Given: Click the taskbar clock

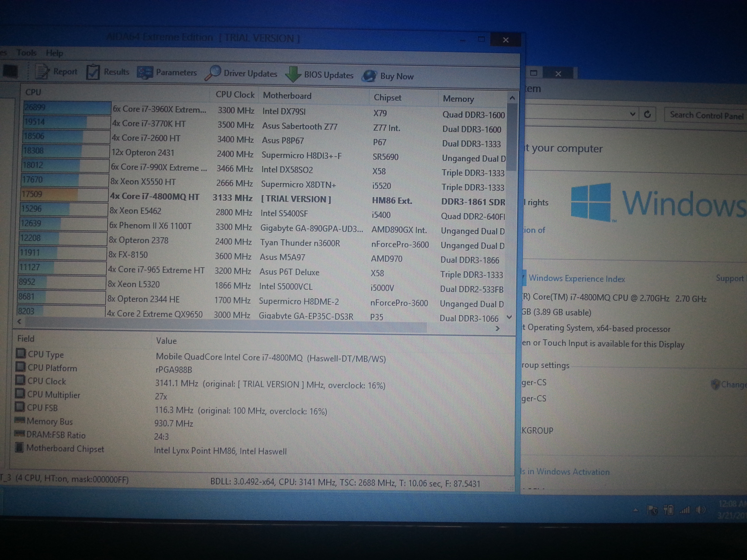Looking at the screenshot, I should click(x=732, y=510).
